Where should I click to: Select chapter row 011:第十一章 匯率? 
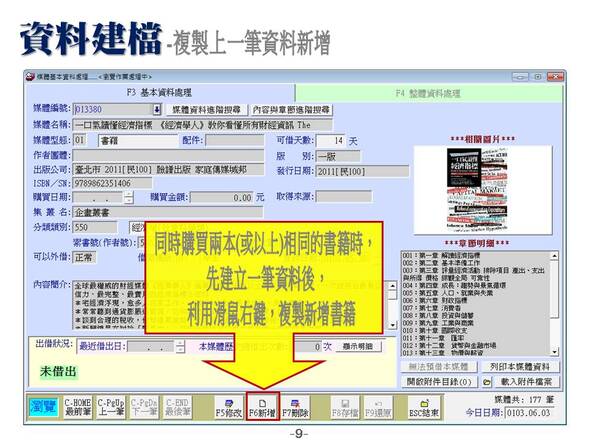[x=433, y=338]
